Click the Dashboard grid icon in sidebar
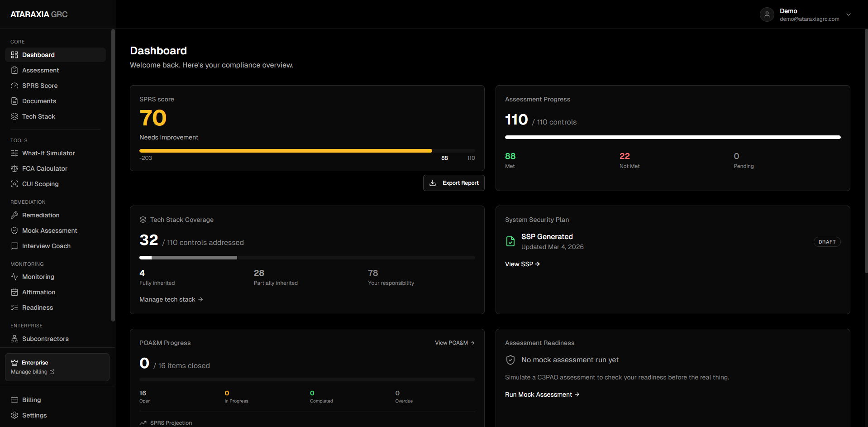868x427 pixels. tap(14, 55)
